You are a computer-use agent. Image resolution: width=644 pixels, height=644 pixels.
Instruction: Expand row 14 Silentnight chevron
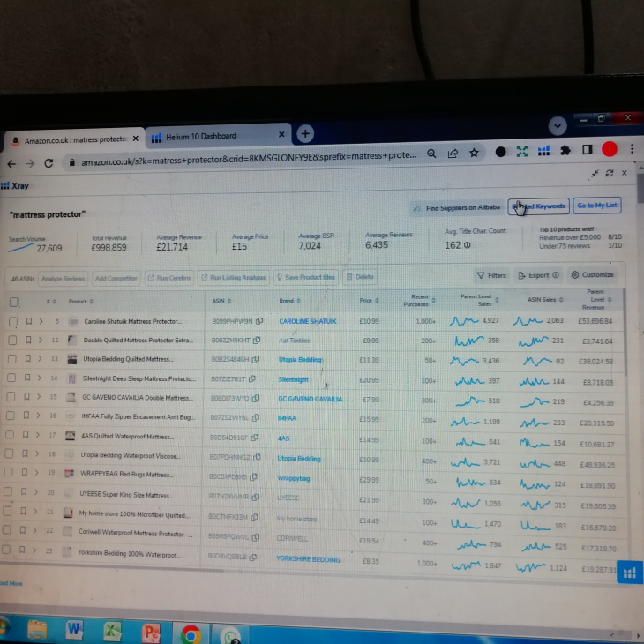[x=39, y=378]
